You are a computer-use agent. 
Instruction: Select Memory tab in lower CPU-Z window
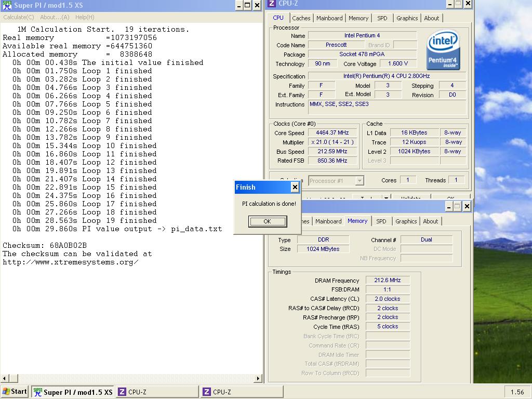(357, 221)
